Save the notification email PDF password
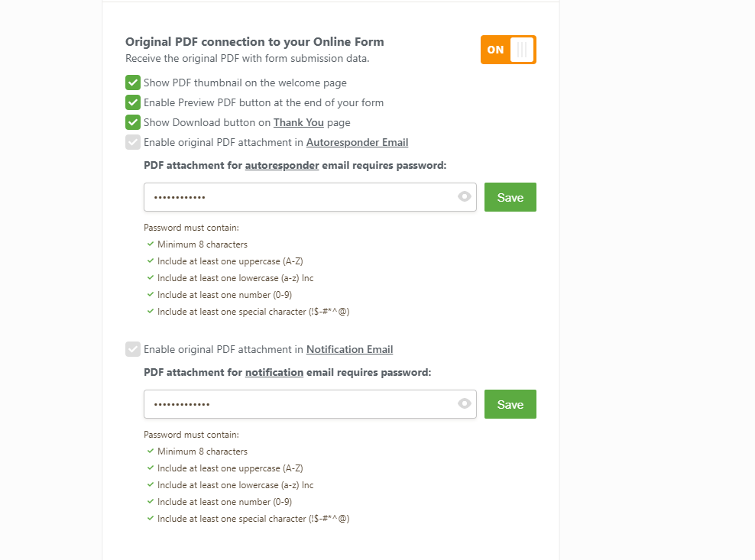The image size is (755, 560). 510,404
